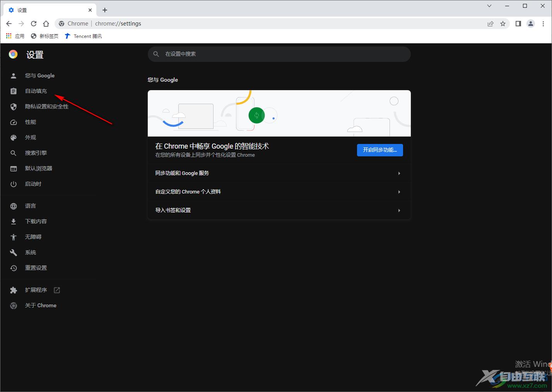Open the apps grid bookmark
This screenshot has width=552, height=392.
15,36
